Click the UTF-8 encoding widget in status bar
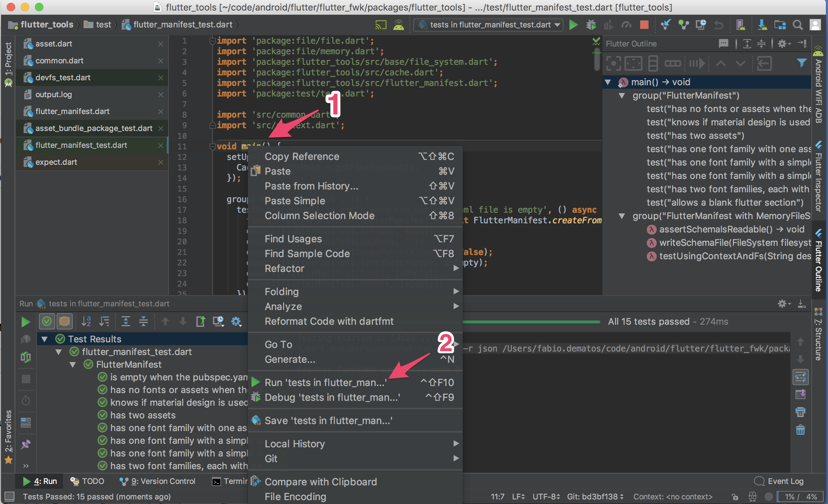The height and width of the screenshot is (504, 828). [546, 497]
